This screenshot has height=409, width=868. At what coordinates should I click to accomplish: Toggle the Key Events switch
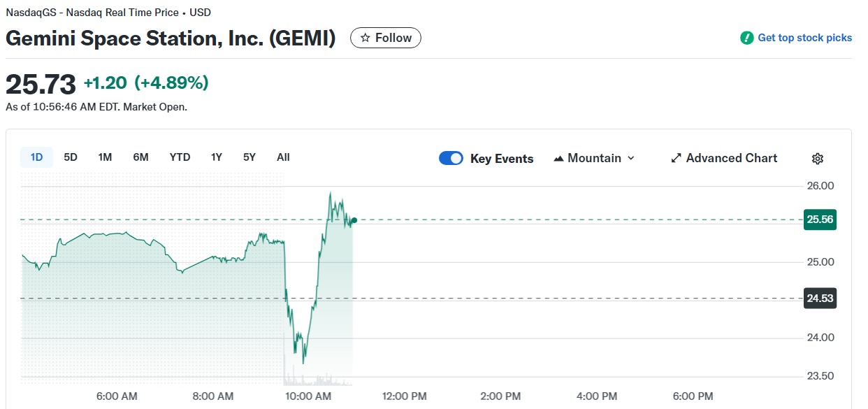tap(451, 158)
